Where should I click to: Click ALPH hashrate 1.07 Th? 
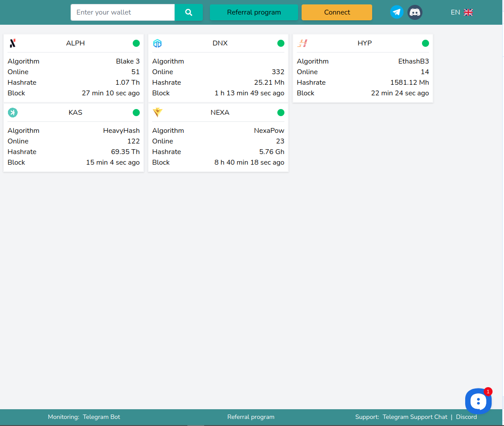[x=127, y=83]
